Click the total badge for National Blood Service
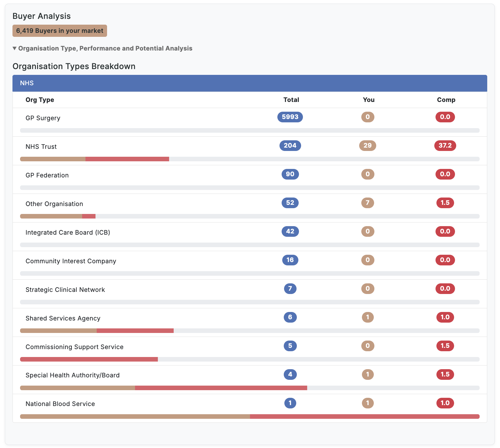 (x=290, y=403)
